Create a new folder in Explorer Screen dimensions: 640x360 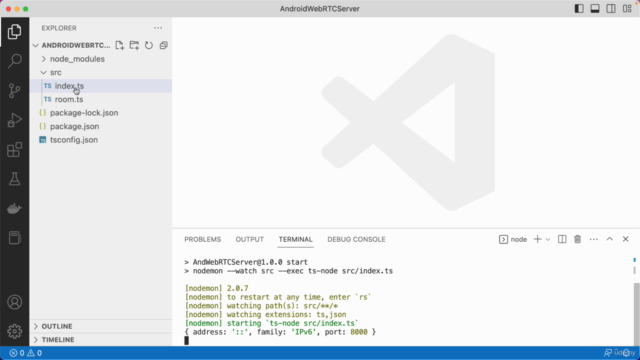pos(134,45)
